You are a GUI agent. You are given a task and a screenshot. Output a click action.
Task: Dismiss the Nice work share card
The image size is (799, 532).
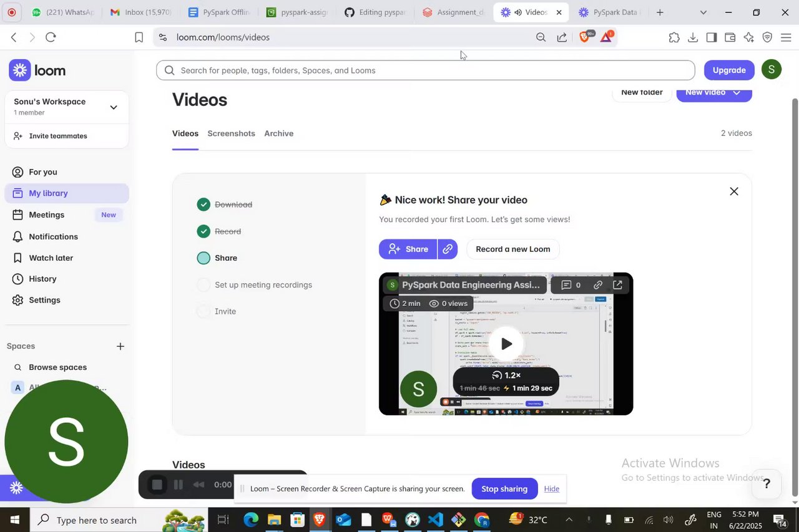pyautogui.click(x=734, y=191)
